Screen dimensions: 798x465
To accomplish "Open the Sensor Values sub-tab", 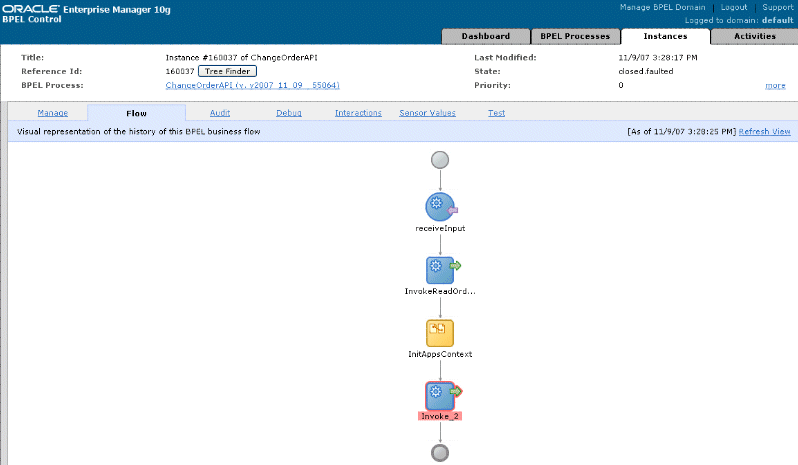I will [427, 113].
